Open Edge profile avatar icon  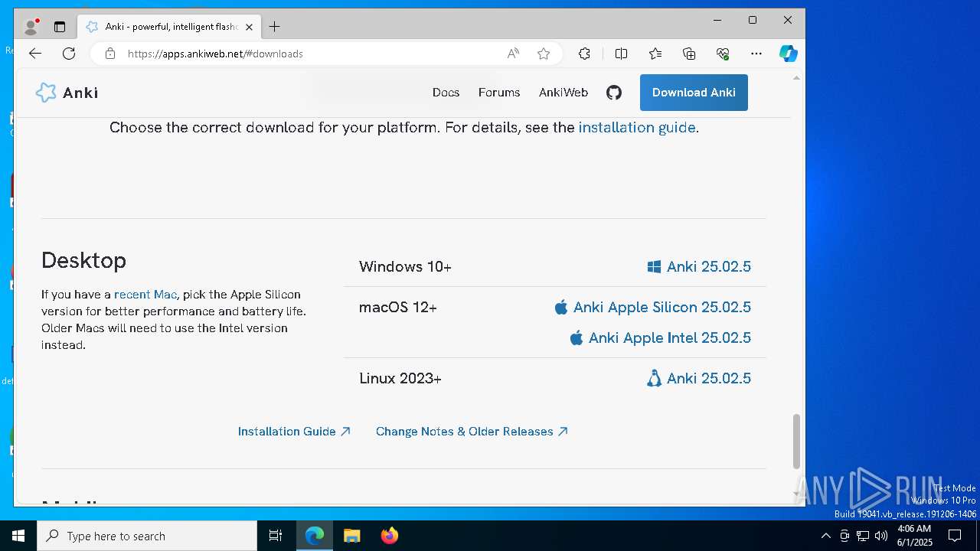[x=31, y=27]
